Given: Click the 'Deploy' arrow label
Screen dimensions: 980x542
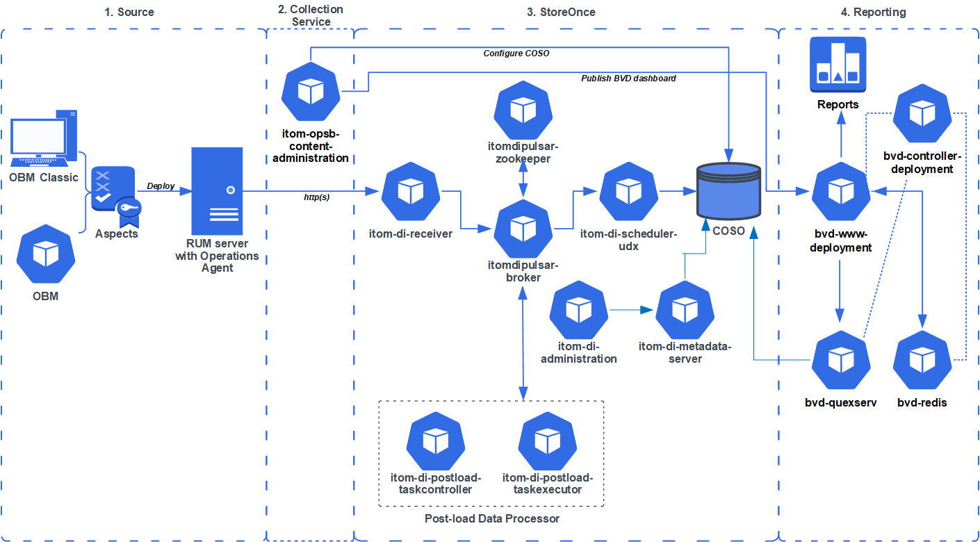Looking at the screenshot, I should [161, 186].
